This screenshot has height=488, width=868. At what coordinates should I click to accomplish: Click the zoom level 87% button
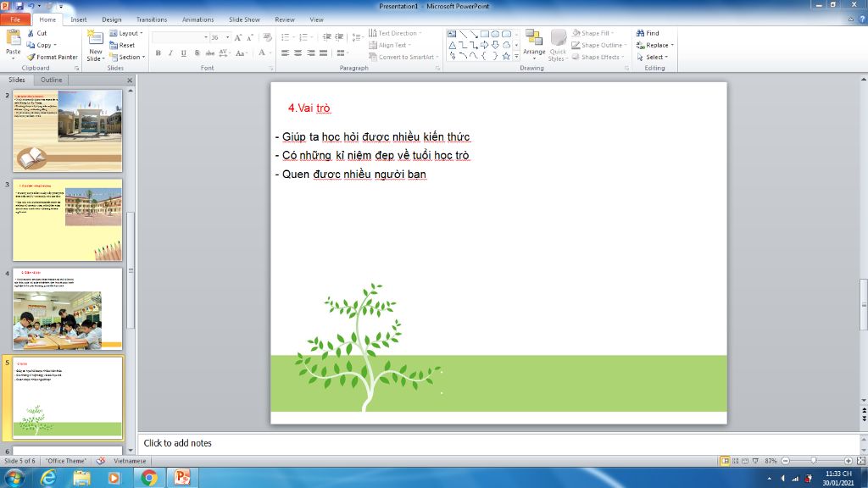[x=771, y=461]
